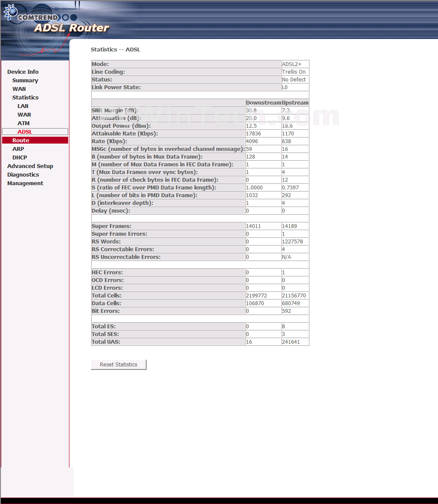Click upstream Total Cells 21156770
This screenshot has height=504, width=438.
tap(294, 295)
